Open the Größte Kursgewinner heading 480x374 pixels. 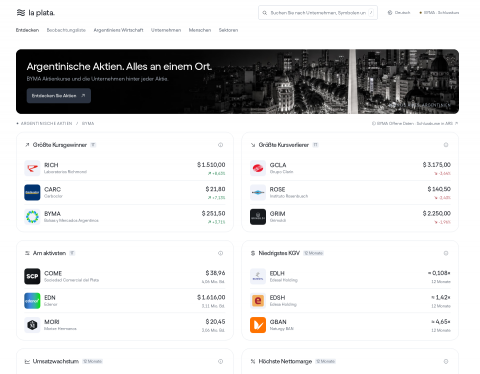60,145
